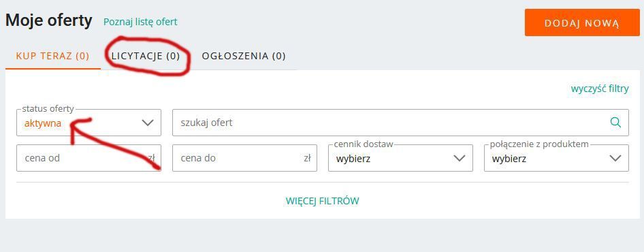Focus the 'szukaj ofert' search field

pos(400,123)
